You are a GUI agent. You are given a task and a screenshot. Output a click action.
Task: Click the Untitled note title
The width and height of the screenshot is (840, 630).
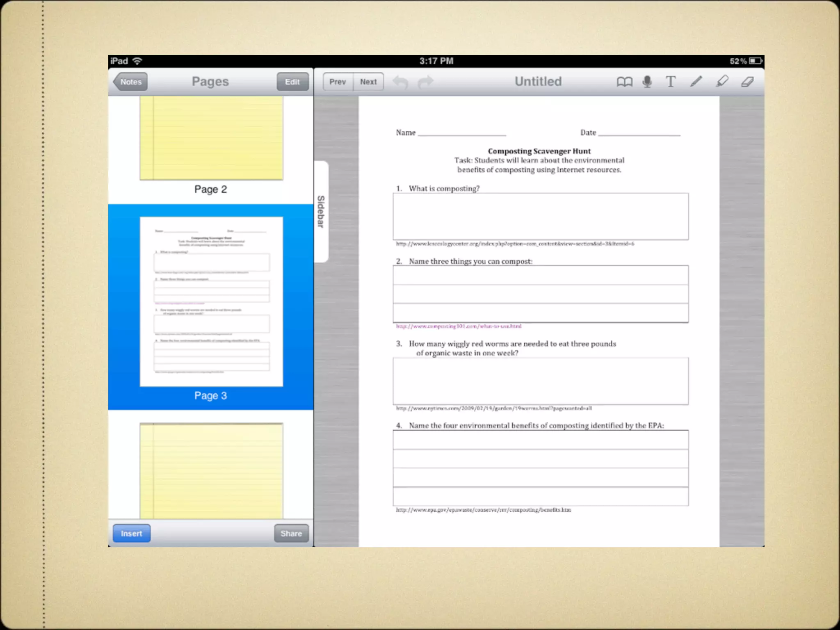pyautogui.click(x=538, y=82)
